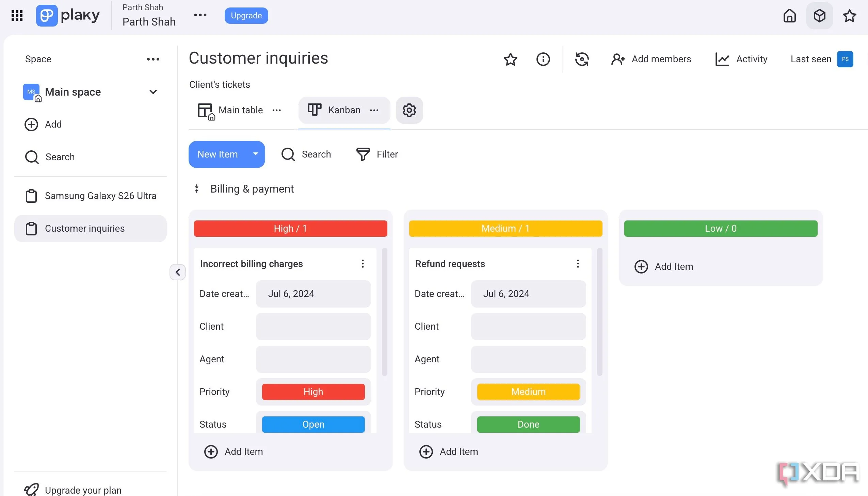Go to Home via the house icon

789,15
